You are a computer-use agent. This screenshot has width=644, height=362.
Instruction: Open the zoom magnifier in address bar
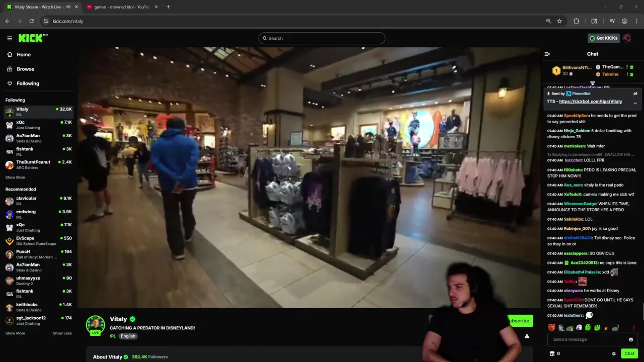coord(548,21)
